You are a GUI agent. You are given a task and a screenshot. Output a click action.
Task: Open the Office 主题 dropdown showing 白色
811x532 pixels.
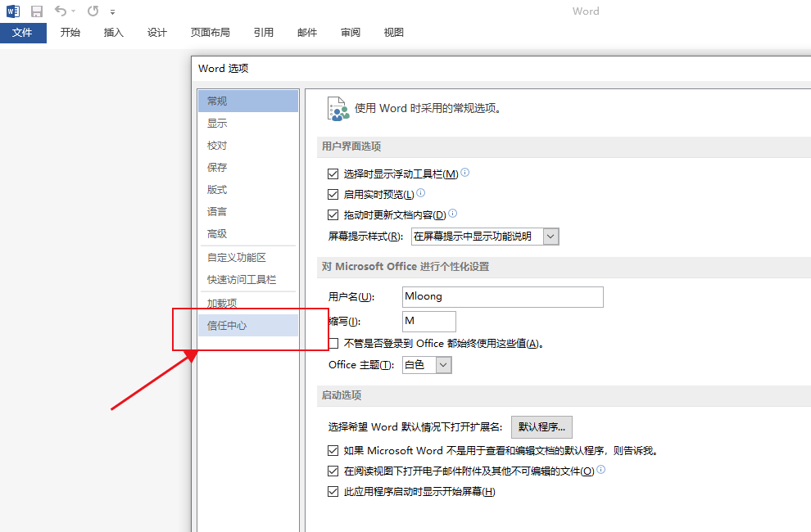(x=443, y=364)
